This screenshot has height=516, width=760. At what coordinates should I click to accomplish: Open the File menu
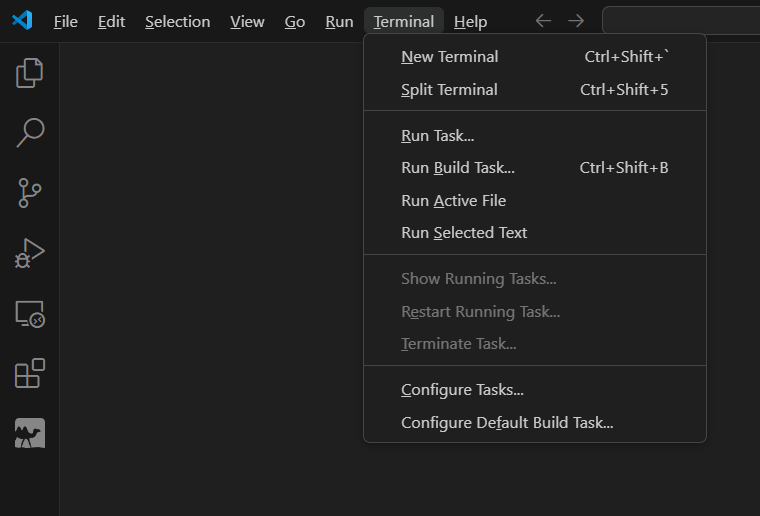pyautogui.click(x=65, y=21)
